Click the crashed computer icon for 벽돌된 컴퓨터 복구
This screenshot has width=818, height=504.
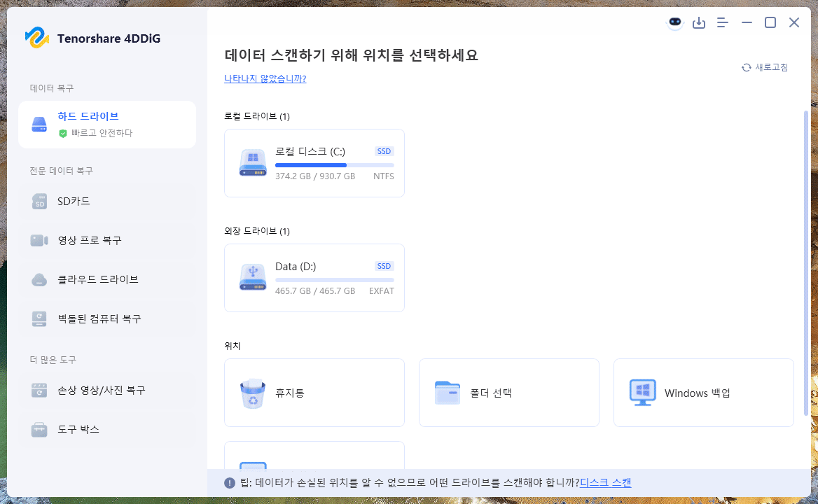click(39, 319)
